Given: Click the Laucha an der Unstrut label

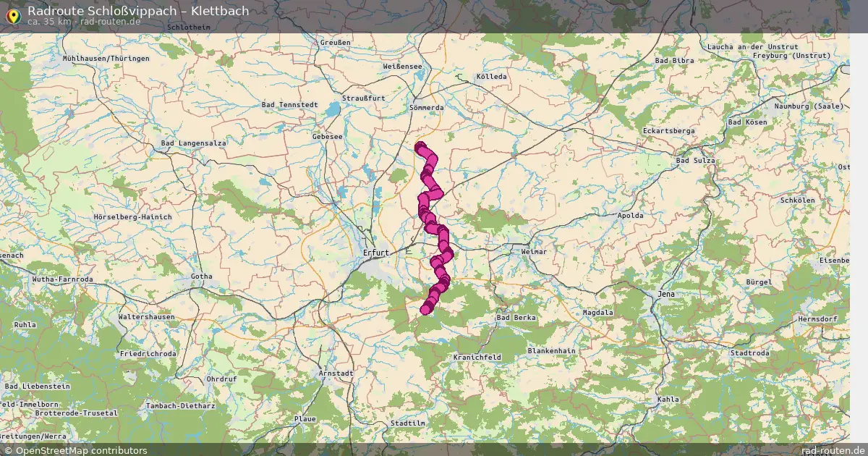Looking at the screenshot, I should [x=753, y=47].
